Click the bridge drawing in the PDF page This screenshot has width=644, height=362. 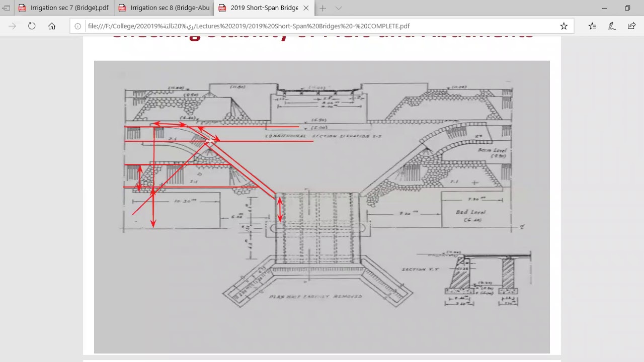[322, 207]
